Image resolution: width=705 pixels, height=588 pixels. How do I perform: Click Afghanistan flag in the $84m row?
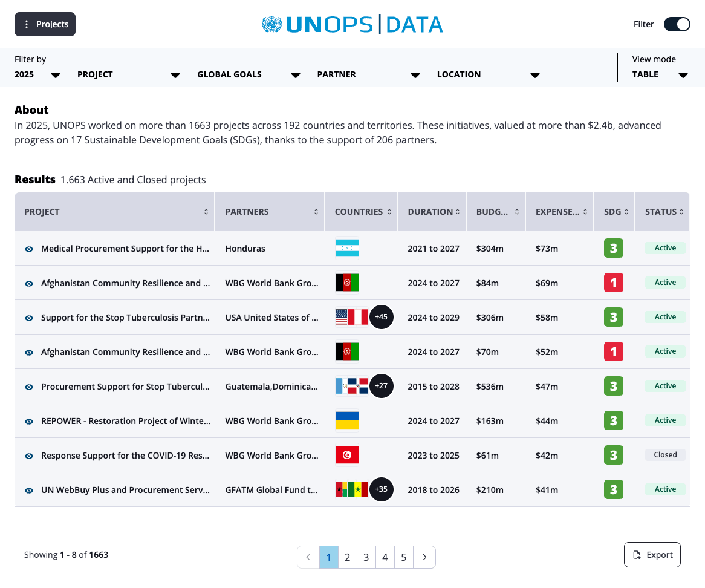pyautogui.click(x=347, y=283)
